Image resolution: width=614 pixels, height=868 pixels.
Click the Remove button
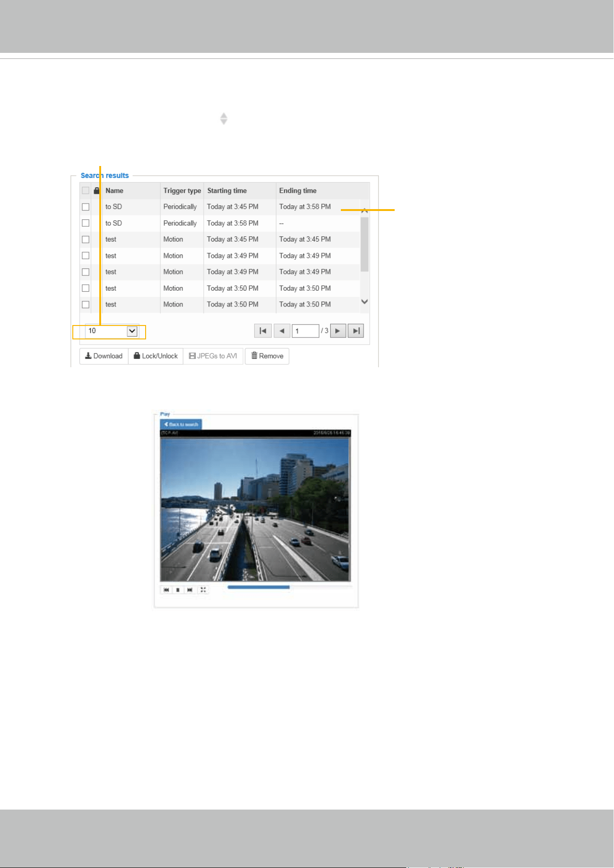click(267, 356)
